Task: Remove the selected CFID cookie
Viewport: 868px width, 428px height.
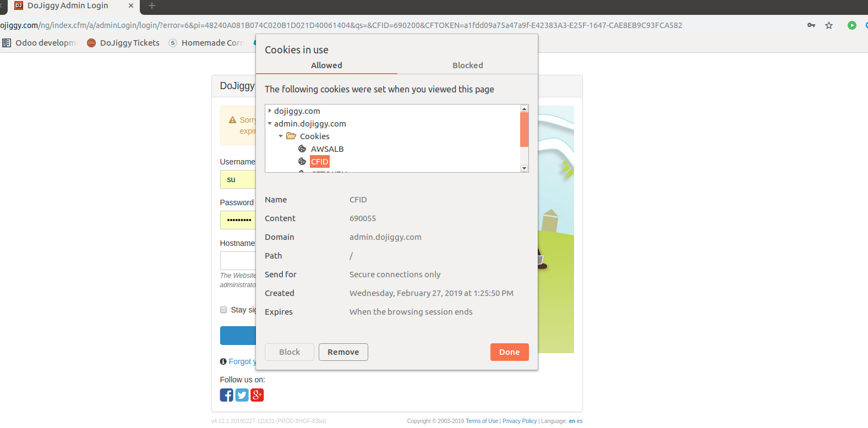Action: [x=343, y=352]
